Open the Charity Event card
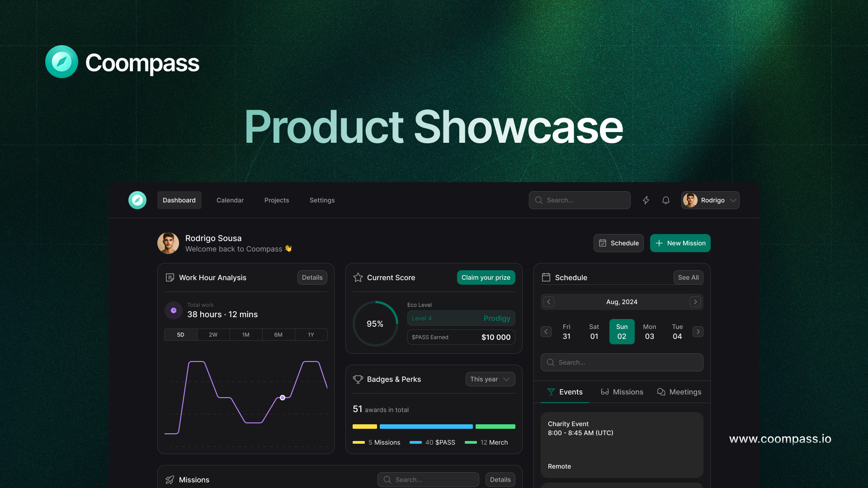The width and height of the screenshot is (868, 488). [x=622, y=445]
